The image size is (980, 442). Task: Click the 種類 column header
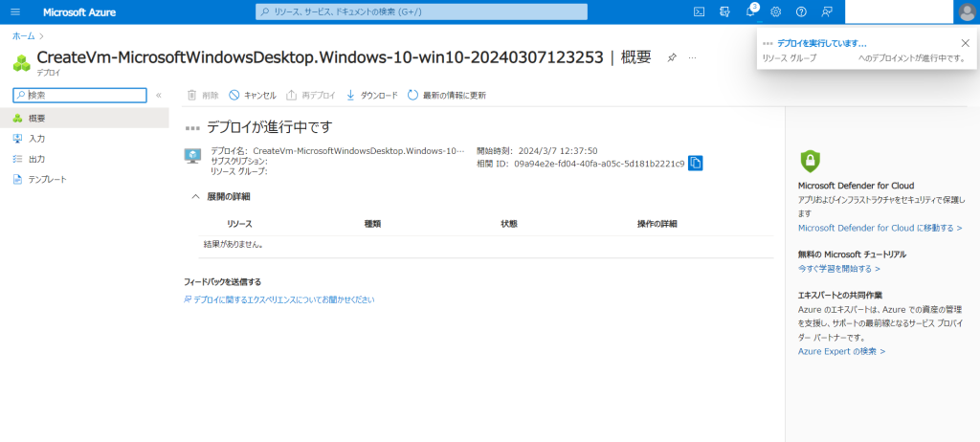coord(372,223)
